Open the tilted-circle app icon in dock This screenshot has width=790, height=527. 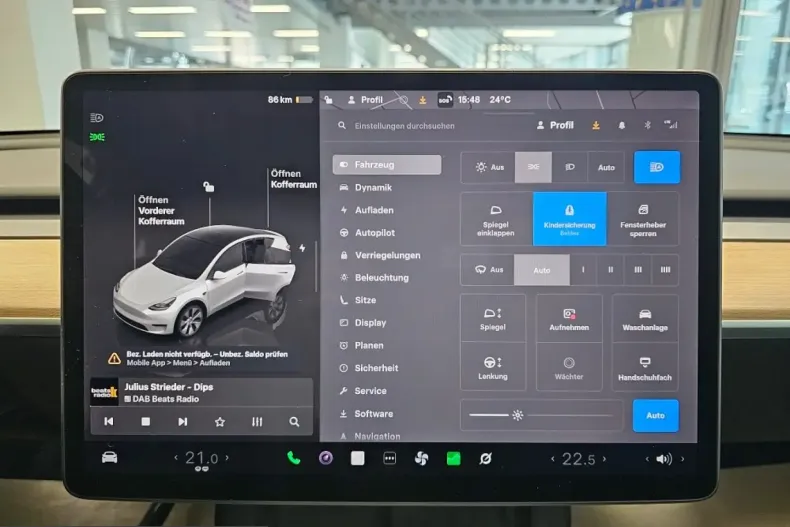coord(485,458)
